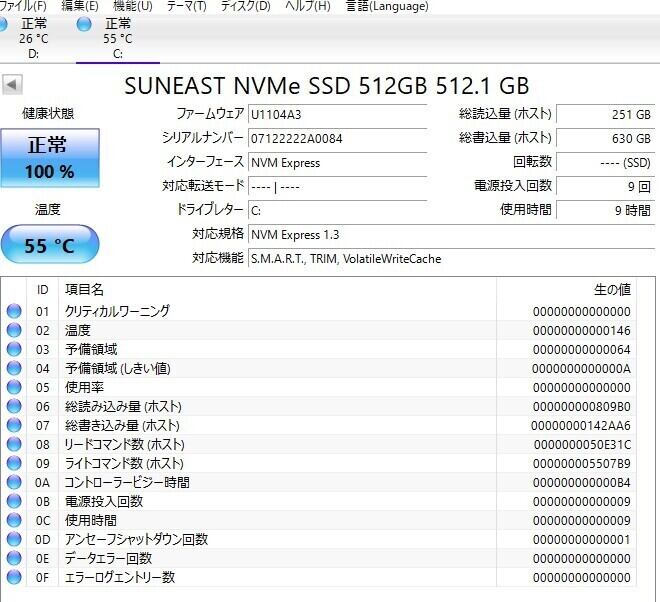Screen dimensions: 660x602
Task: Open the 機能(U) menu
Action: click(x=133, y=6)
